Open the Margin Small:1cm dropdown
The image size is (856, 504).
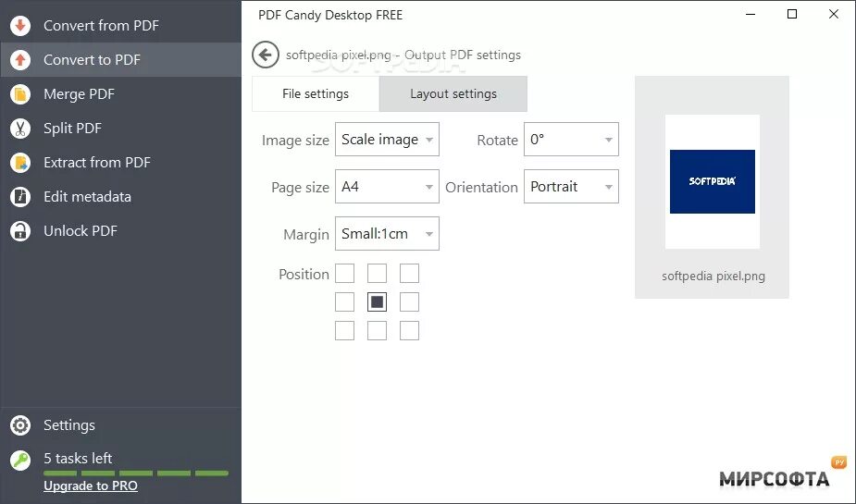coord(387,233)
